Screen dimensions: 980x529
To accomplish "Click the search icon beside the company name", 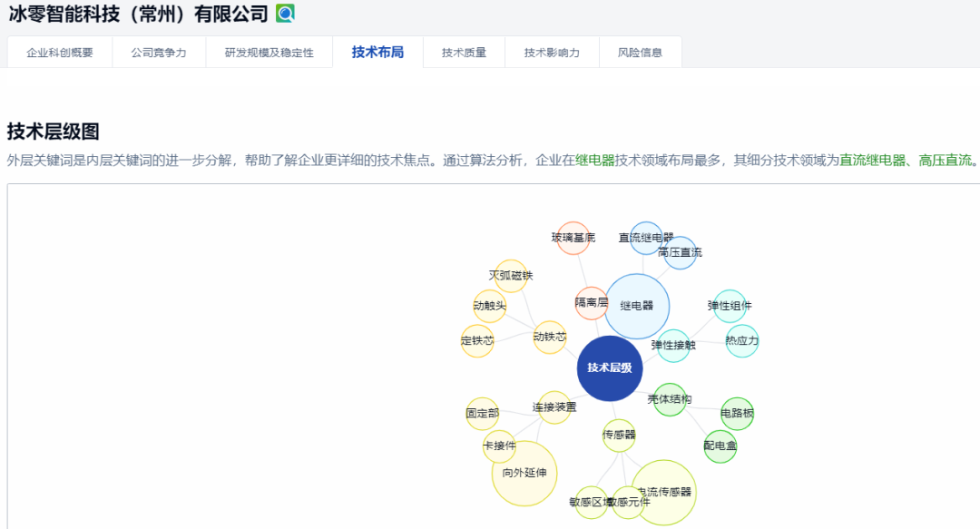I will (285, 14).
